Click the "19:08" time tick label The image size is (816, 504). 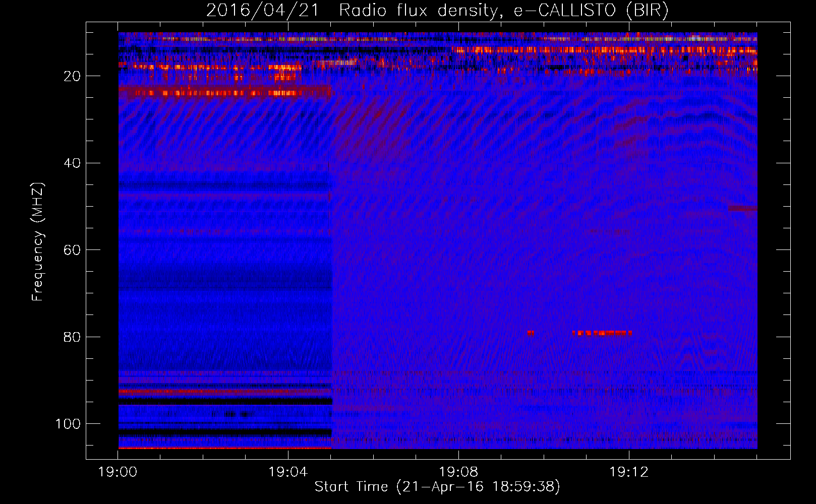point(458,472)
